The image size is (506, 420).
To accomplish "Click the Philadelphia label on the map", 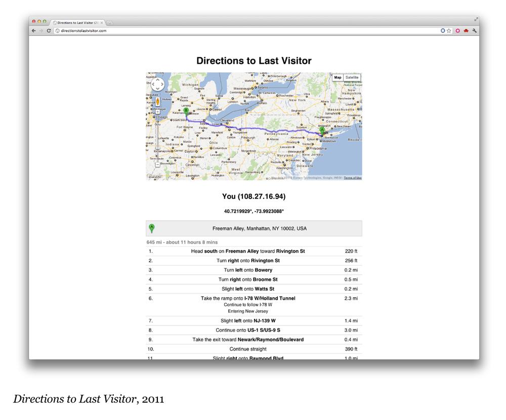I will pyautogui.click(x=318, y=149).
